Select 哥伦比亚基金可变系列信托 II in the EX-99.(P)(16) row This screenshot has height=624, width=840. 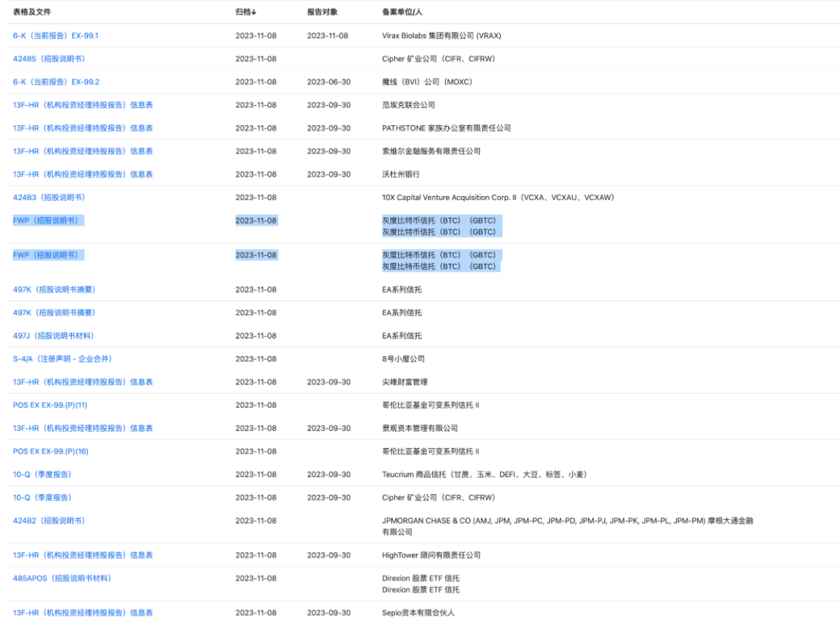click(x=431, y=450)
